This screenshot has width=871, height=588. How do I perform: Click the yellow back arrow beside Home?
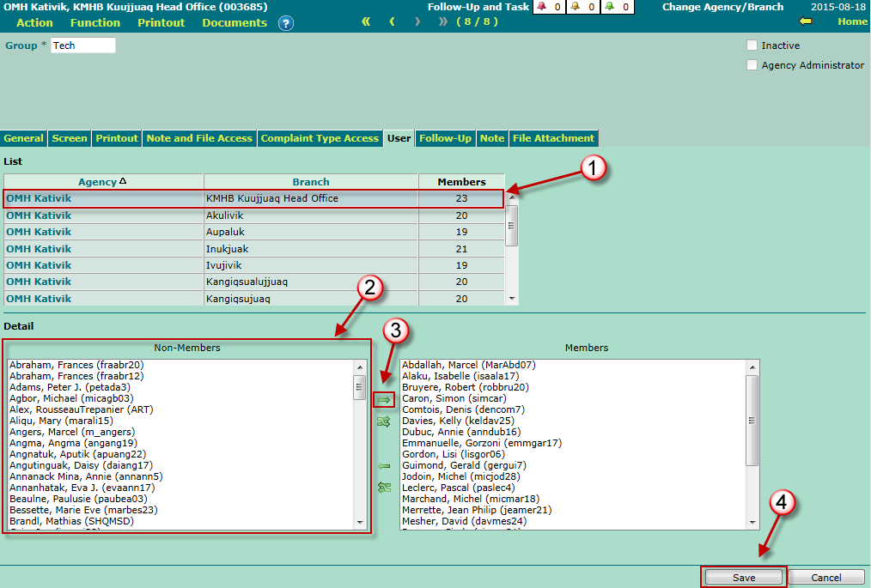(x=806, y=21)
